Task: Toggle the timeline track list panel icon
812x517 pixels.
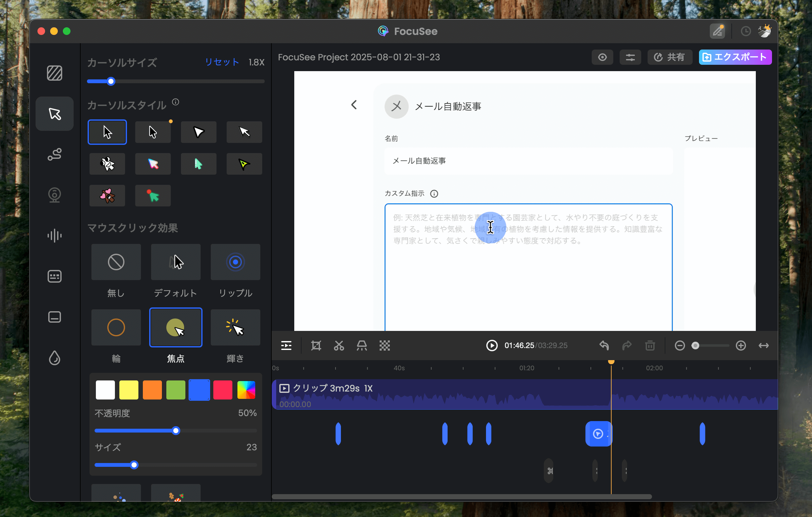Action: 286,345
